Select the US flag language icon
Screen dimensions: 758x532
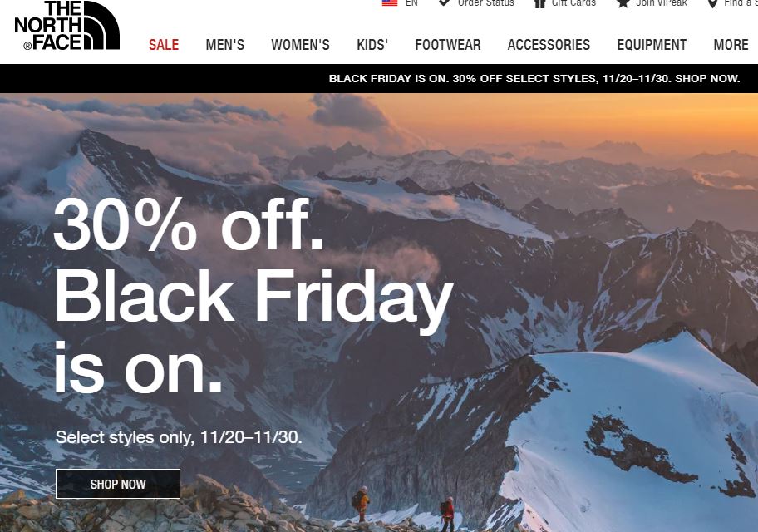(390, 2)
